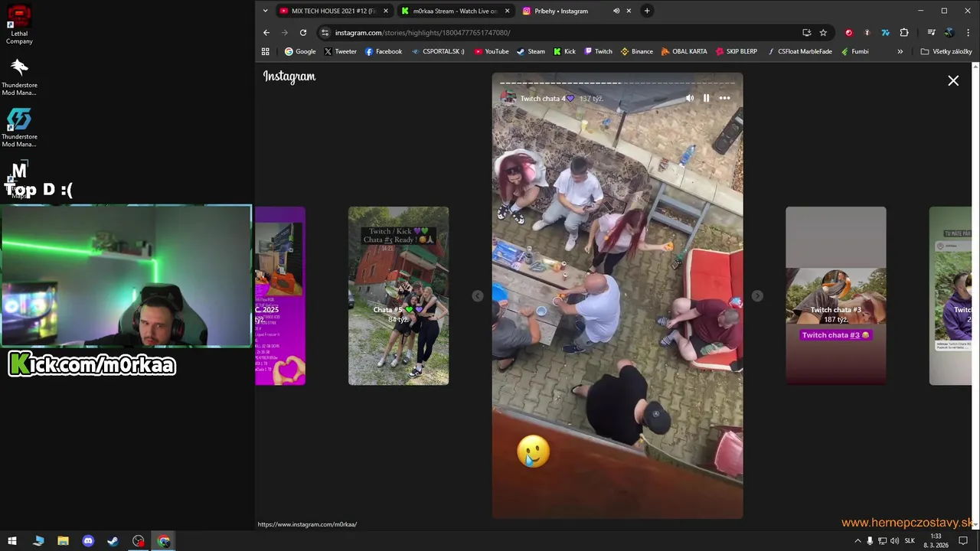Image resolution: width=980 pixels, height=551 pixels.
Task: Open the volume control in system tray
Action: [894, 541]
